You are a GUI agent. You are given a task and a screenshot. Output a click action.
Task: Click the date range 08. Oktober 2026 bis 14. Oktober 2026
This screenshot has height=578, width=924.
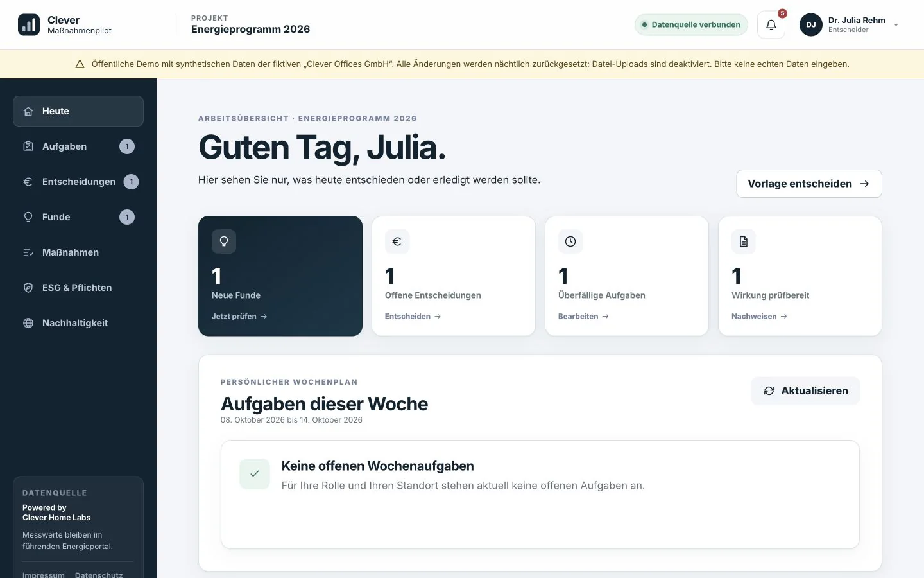tap(291, 420)
